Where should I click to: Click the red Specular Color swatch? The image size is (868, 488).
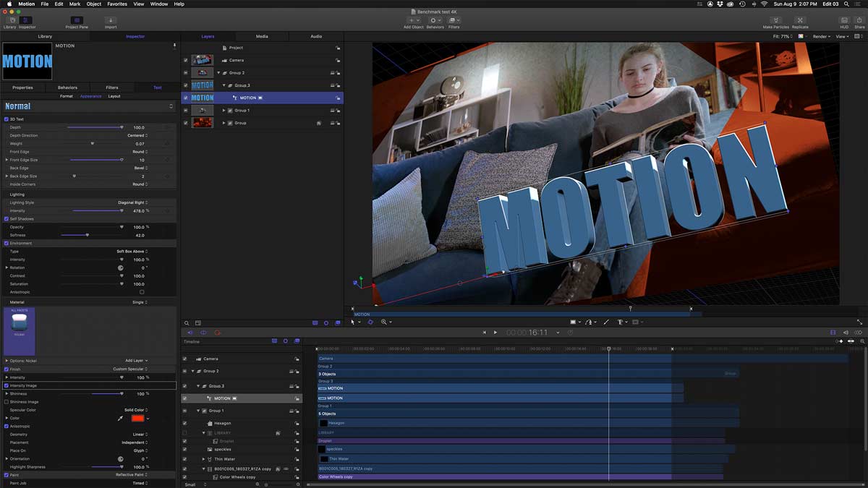pos(137,418)
